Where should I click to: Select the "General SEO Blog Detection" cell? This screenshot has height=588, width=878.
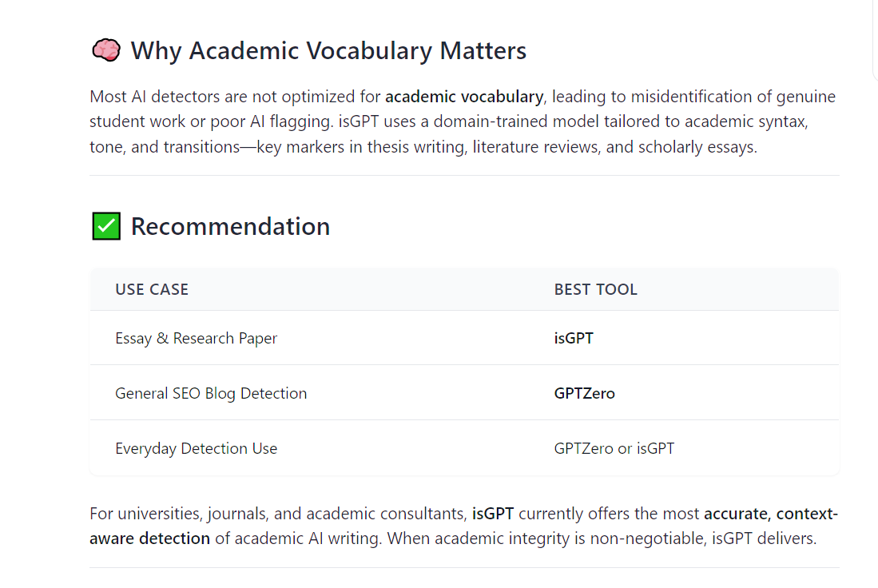click(x=211, y=393)
